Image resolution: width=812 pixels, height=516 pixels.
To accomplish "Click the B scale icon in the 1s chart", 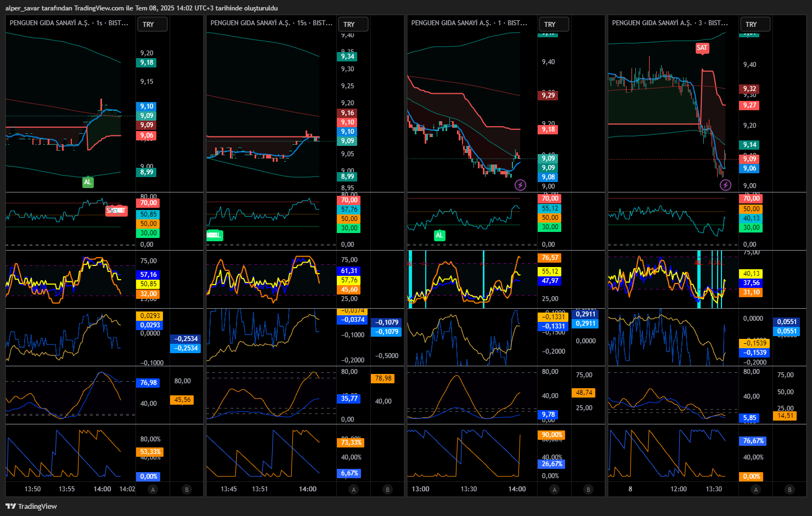I will coord(187,490).
